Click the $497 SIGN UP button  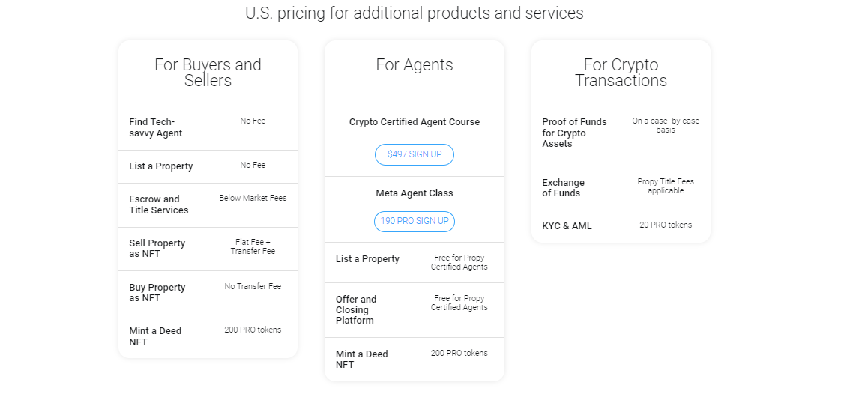tap(415, 154)
